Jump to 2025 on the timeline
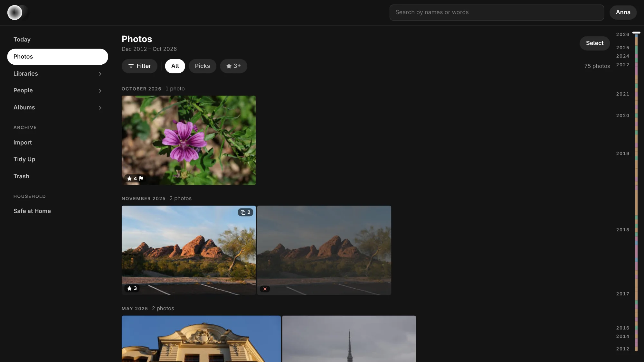This screenshot has width=644, height=362. tap(622, 48)
